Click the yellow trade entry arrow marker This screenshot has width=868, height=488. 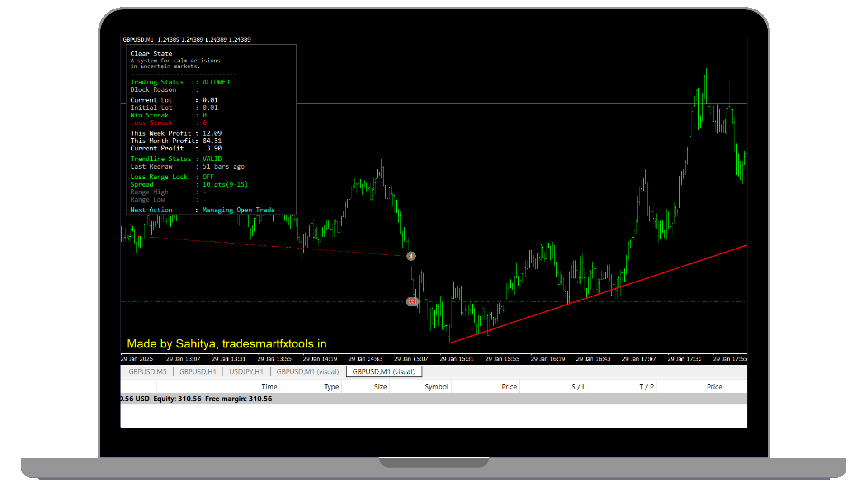point(411,256)
